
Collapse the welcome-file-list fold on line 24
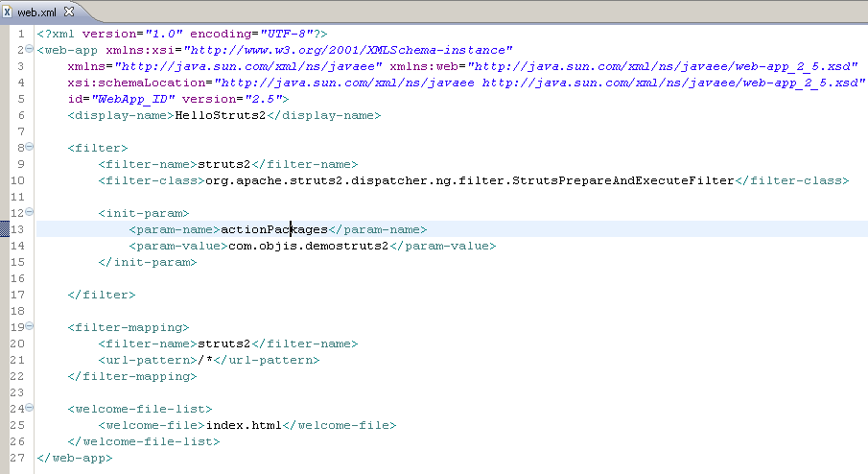[30, 408]
